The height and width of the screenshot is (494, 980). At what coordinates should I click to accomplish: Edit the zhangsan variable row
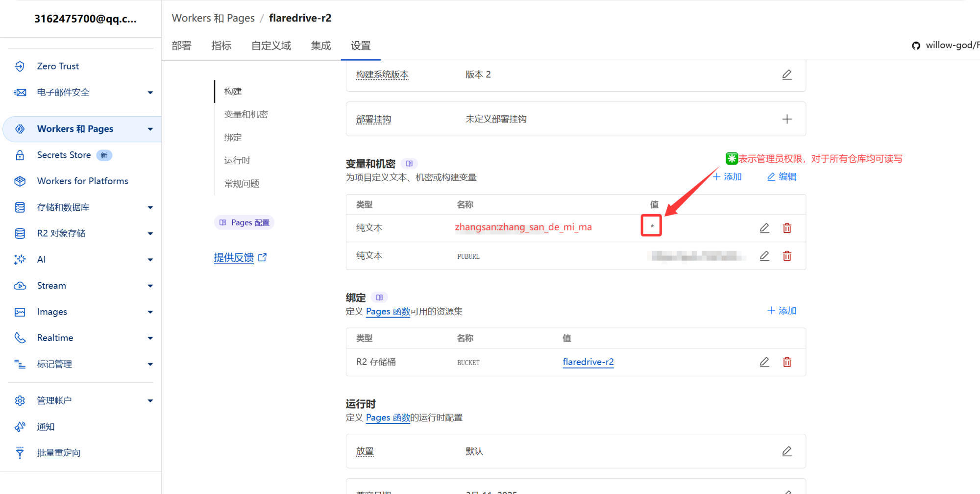coord(764,228)
